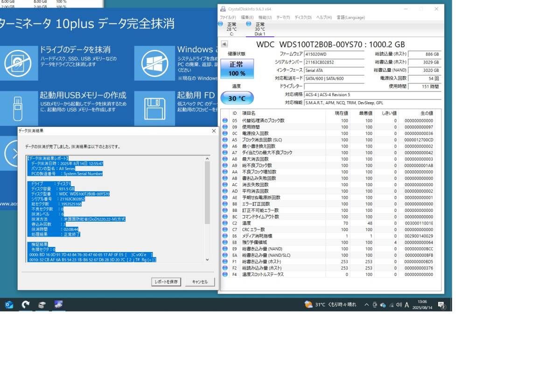The width and height of the screenshot is (560, 392).
Task: Click the status circle for 代替処理済のブロック数 row
Action: (x=225, y=120)
